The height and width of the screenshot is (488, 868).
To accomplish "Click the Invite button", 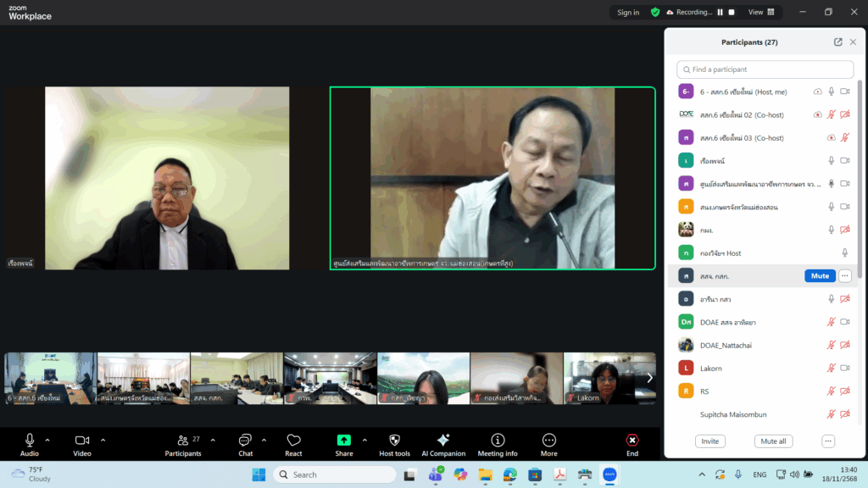I will (x=709, y=441).
